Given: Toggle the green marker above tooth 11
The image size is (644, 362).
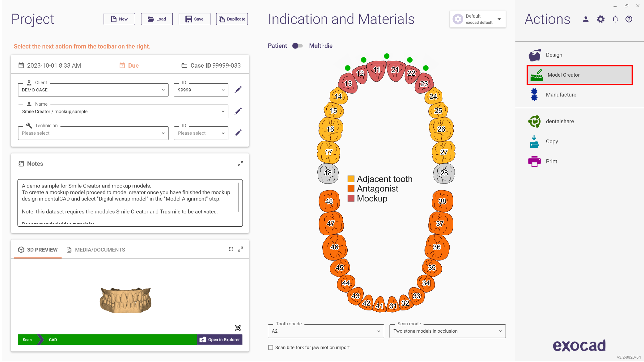Looking at the screenshot, I should coord(387,56).
